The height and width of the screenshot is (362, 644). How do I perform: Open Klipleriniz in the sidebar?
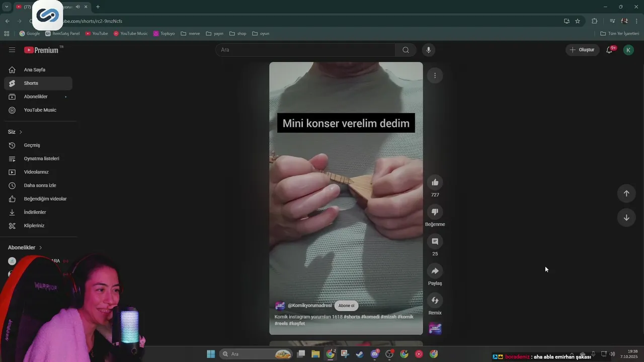[x=38, y=226]
